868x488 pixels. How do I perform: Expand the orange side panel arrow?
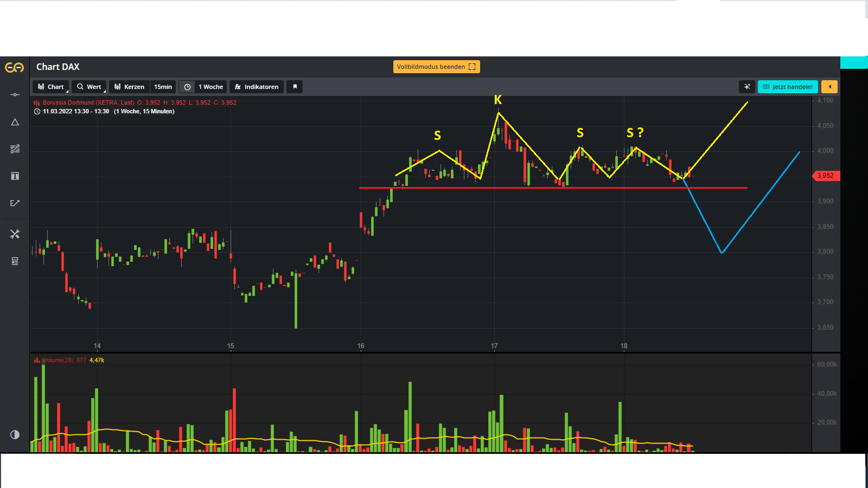829,87
